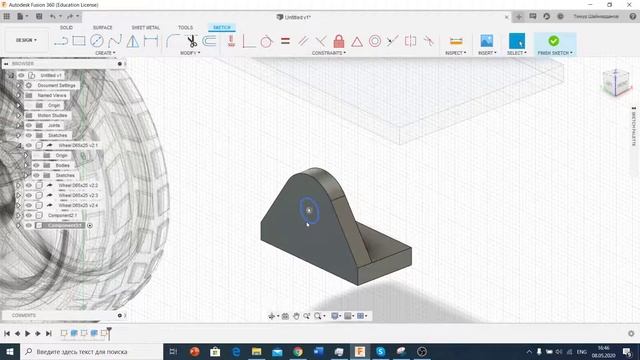Toggle the top-level Untitled v1 eye icon
The width and height of the screenshot is (640, 360).
[x=21, y=76]
